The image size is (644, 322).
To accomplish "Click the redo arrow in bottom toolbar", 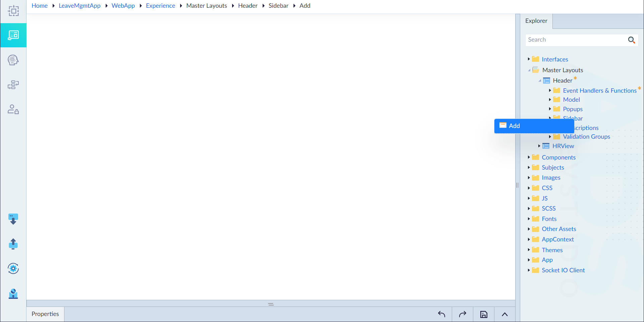I will (x=463, y=314).
